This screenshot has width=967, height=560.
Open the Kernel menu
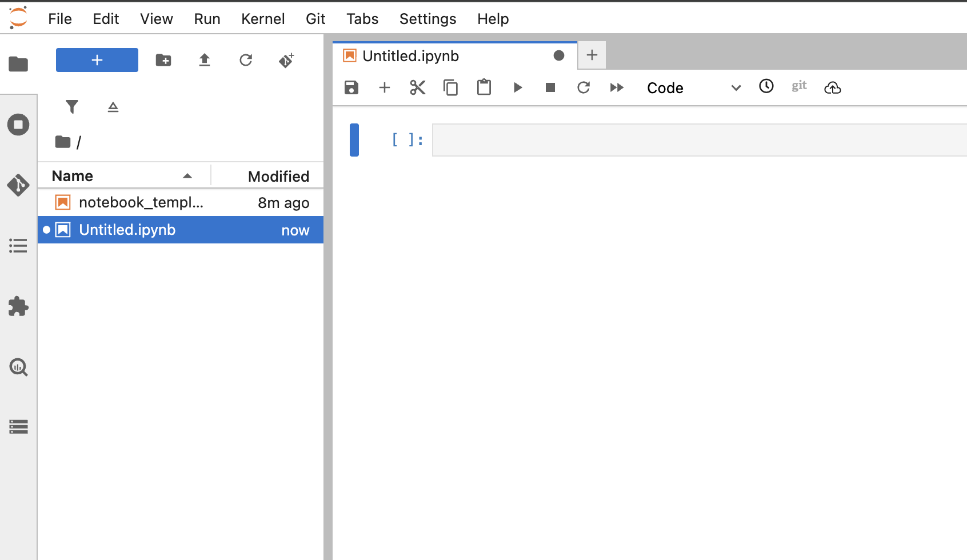tap(263, 19)
